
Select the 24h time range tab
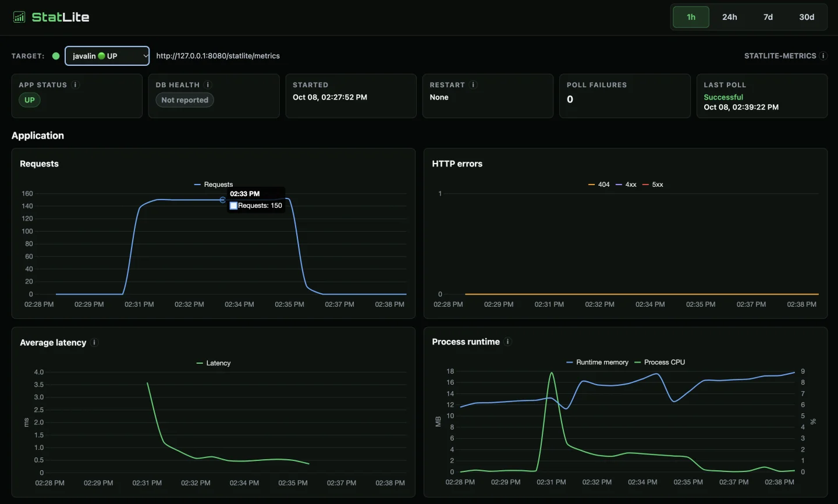tap(730, 17)
